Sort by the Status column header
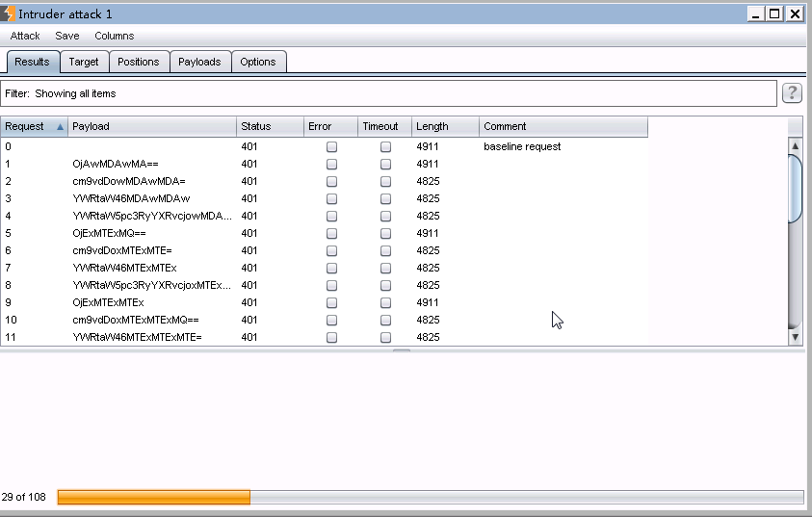The height and width of the screenshot is (517, 812). coord(270,127)
